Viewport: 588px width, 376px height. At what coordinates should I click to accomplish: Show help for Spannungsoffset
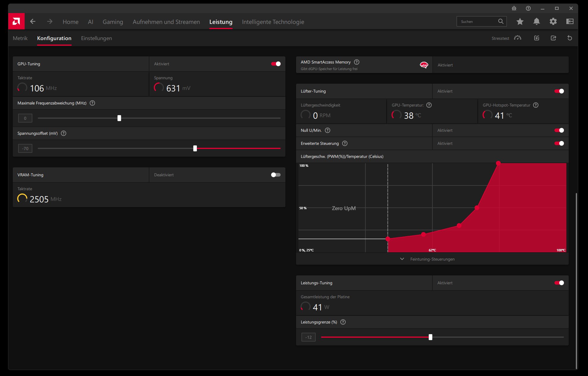pos(64,133)
